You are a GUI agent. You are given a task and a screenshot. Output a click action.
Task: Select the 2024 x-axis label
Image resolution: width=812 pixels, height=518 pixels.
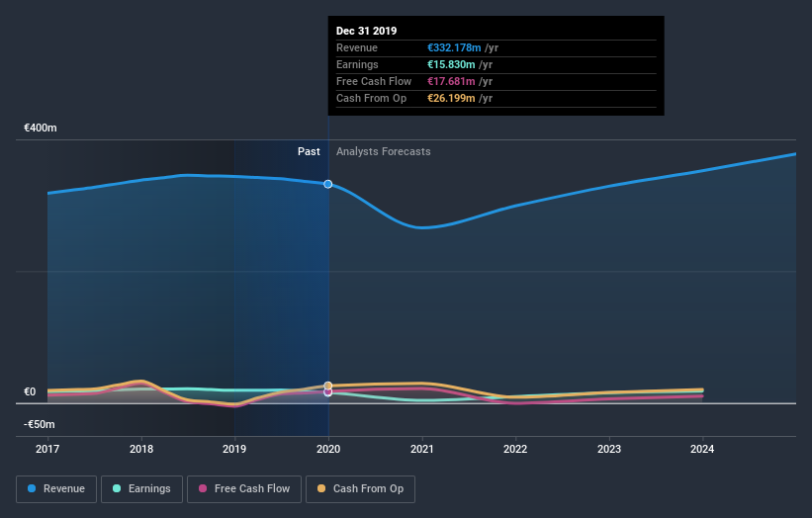[702, 449]
